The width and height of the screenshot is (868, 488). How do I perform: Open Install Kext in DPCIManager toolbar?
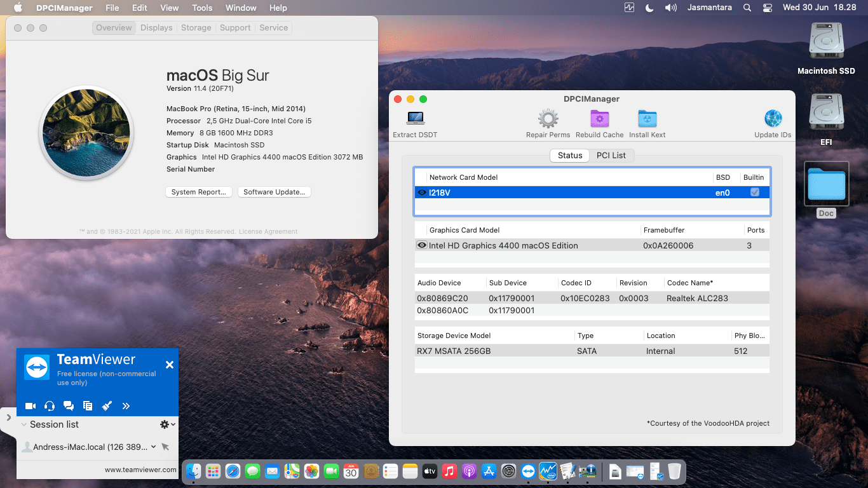click(647, 118)
